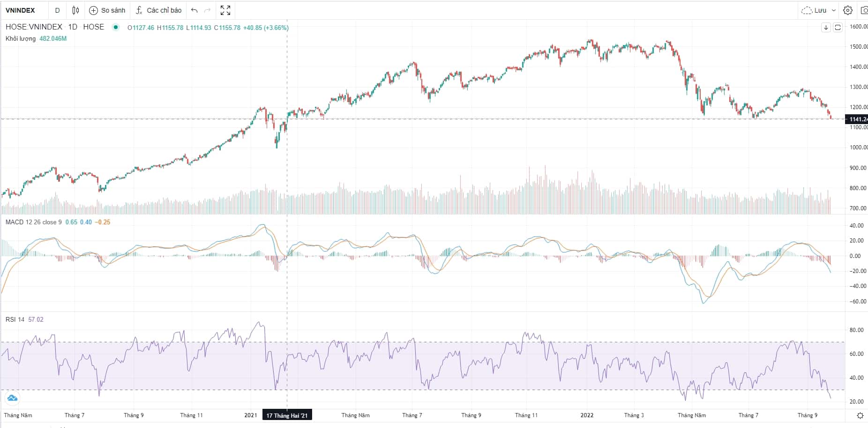Expand the Lưu save menu chevron
Screen dimensions: 868x428
(x=834, y=10)
